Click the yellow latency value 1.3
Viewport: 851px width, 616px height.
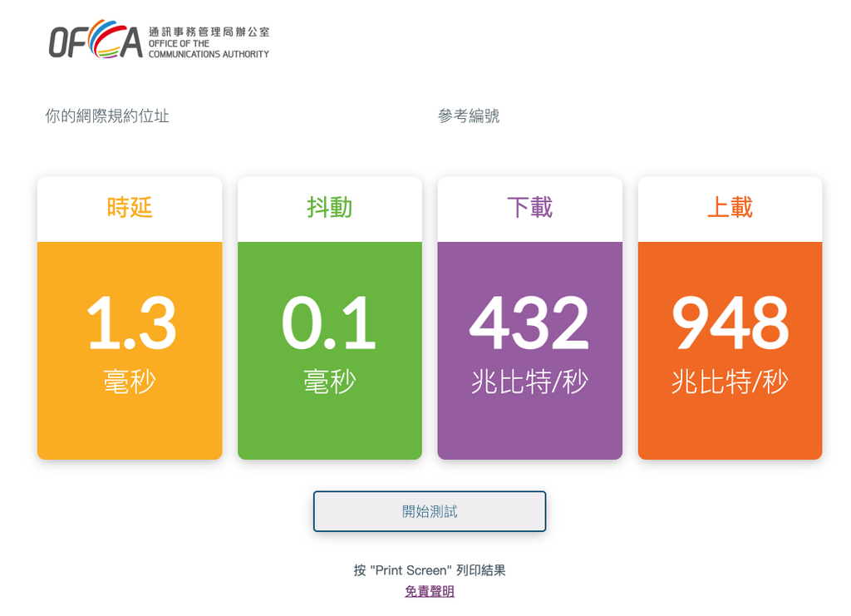[129, 324]
